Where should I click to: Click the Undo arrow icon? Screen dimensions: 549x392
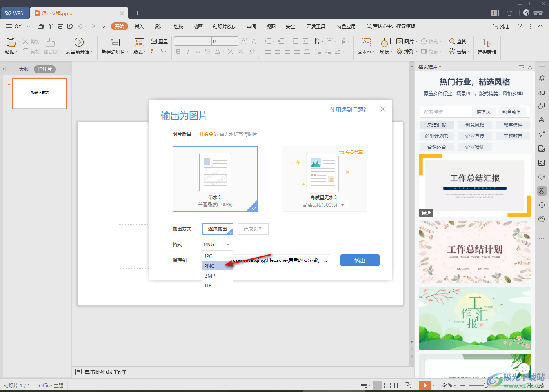tap(80, 26)
